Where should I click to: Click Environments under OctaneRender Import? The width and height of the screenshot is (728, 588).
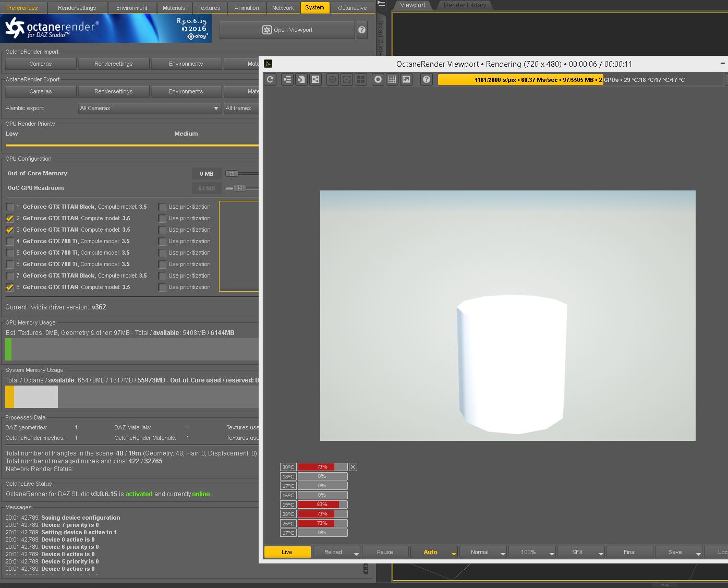tap(186, 64)
